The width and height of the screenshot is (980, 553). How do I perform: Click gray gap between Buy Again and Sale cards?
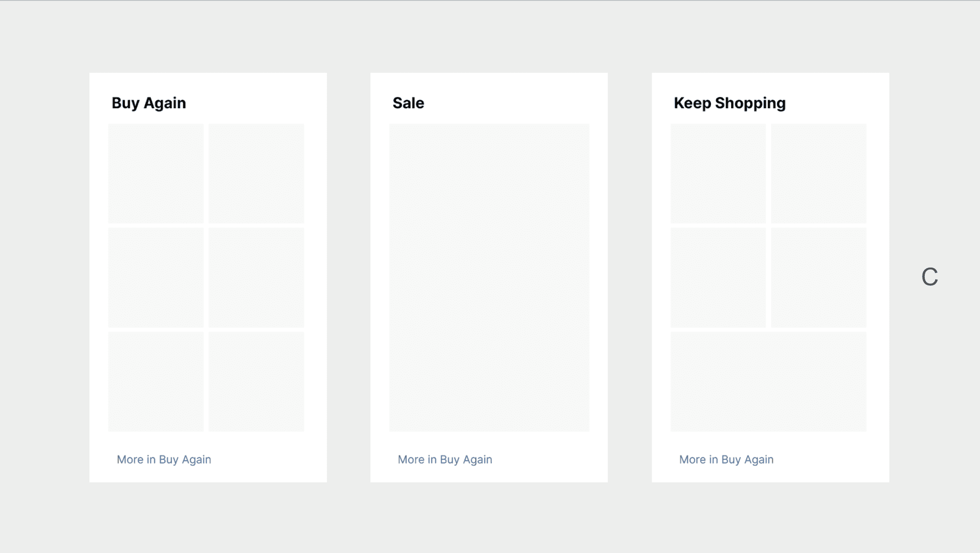(349, 277)
